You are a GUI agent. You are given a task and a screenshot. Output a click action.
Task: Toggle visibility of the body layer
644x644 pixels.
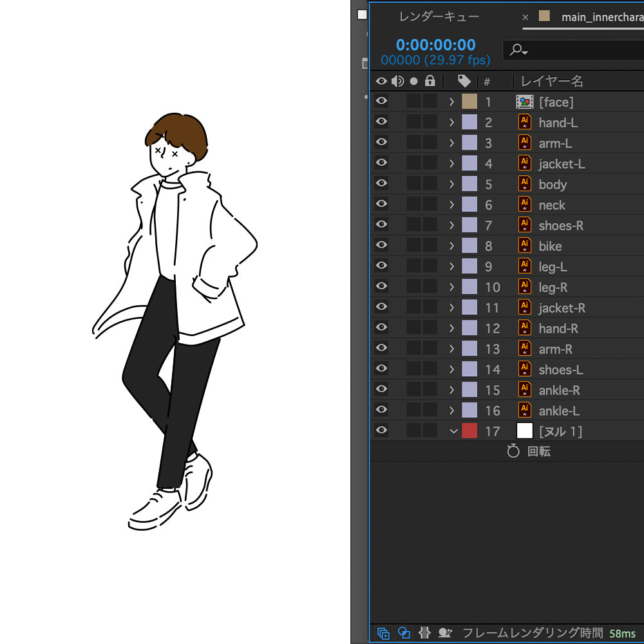click(x=382, y=184)
